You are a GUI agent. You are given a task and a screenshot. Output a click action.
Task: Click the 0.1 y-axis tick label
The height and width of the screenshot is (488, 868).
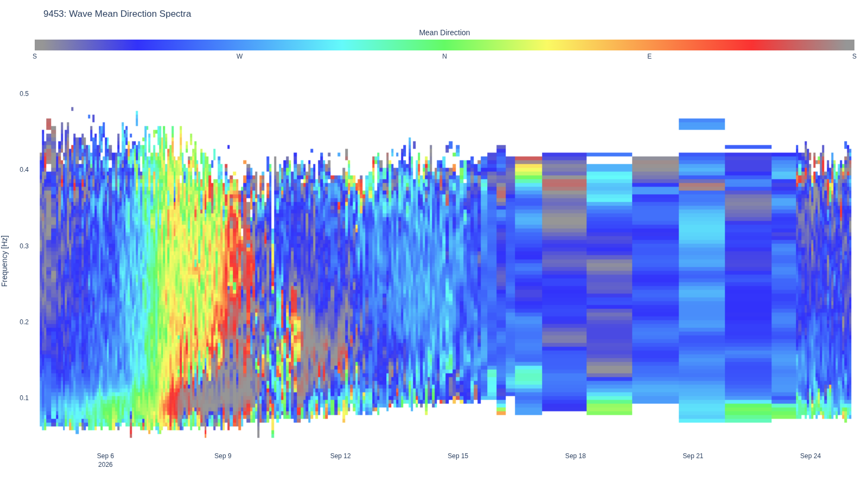(x=24, y=398)
